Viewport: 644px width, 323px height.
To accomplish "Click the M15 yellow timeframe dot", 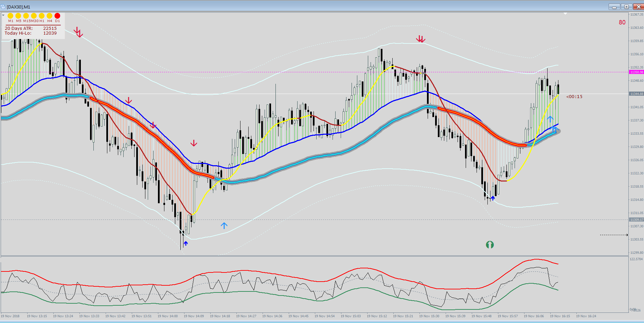I will coord(26,16).
